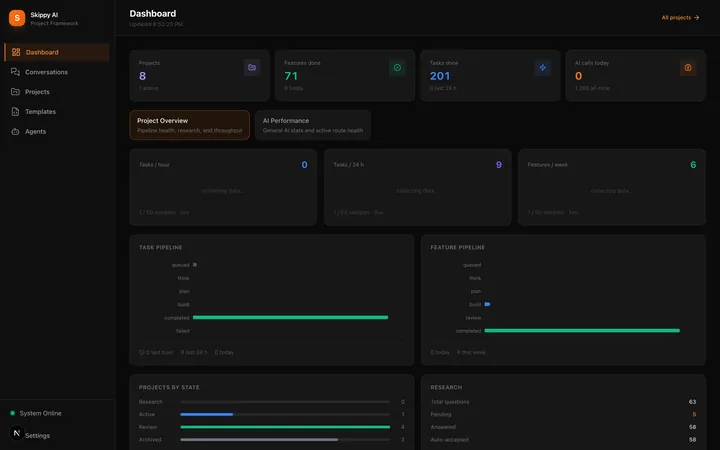This screenshot has height=450, width=720.
Task: Follow the All projects link
Action: (x=680, y=17)
